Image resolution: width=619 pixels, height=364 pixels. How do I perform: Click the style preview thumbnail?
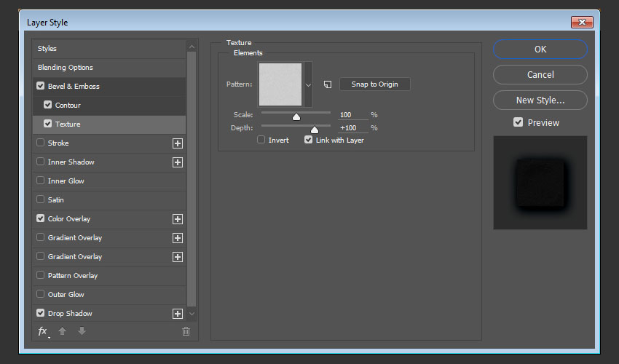point(540,183)
